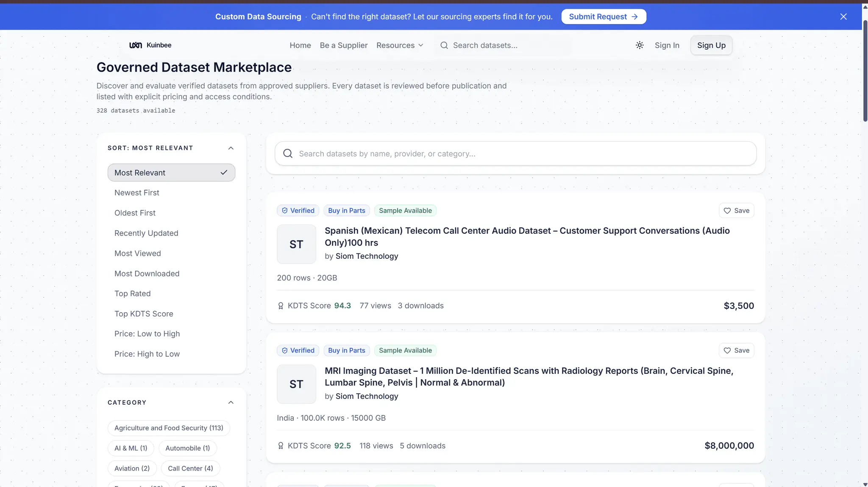The image size is (868, 487).
Task: Open the Resources dropdown menu
Action: (400, 45)
